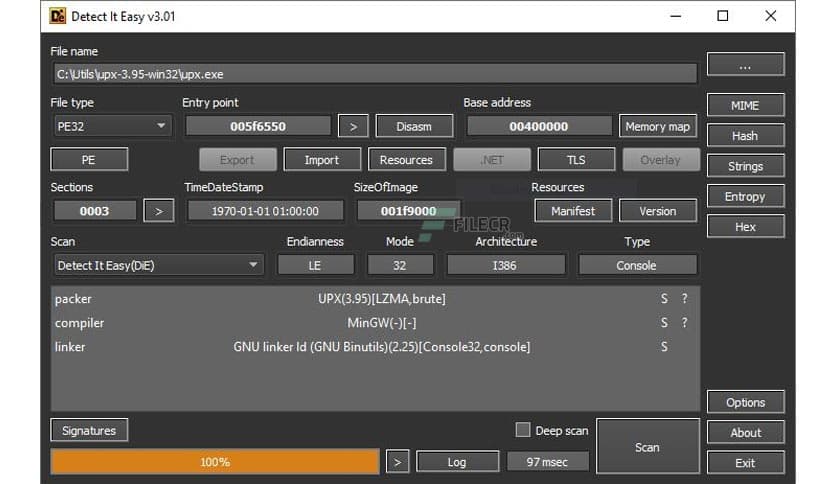Open the PE structure viewer

tap(89, 160)
